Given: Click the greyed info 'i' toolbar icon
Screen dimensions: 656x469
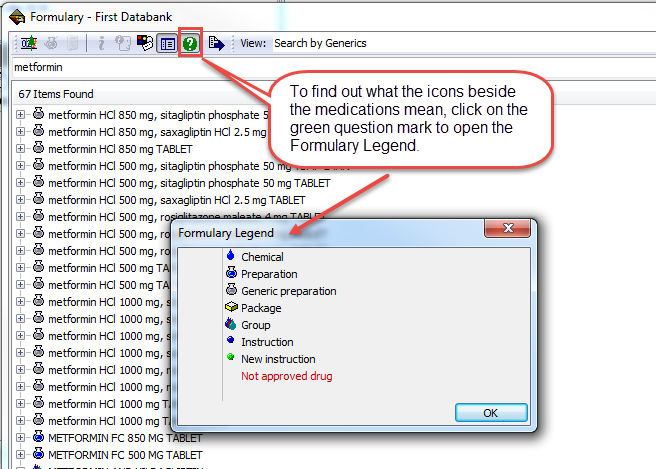Looking at the screenshot, I should (x=100, y=43).
